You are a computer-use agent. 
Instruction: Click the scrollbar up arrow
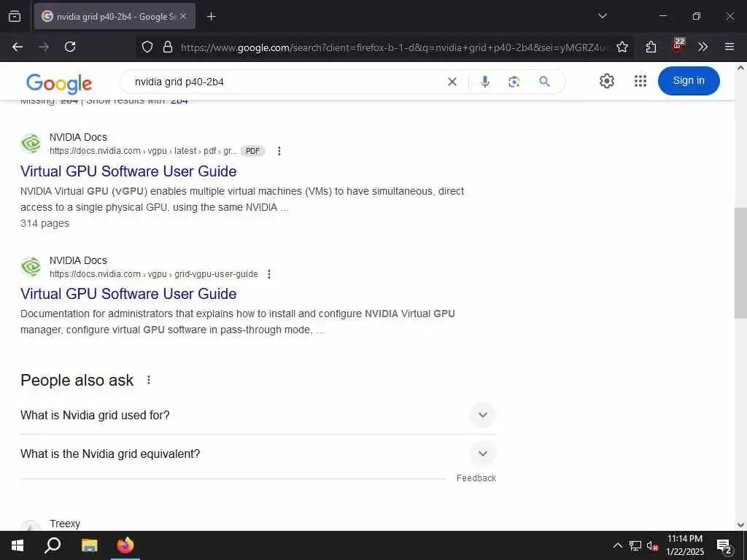click(x=740, y=68)
